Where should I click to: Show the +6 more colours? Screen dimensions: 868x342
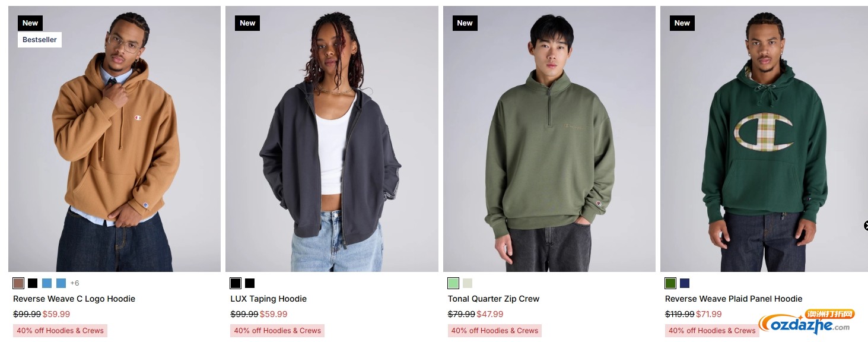[x=75, y=283]
